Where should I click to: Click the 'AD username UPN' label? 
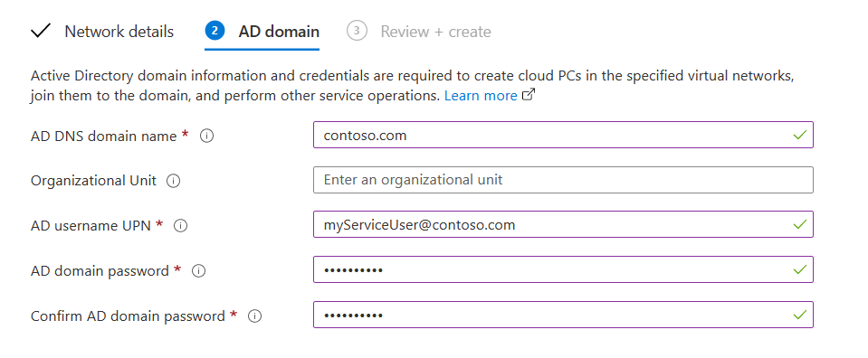click(x=91, y=226)
